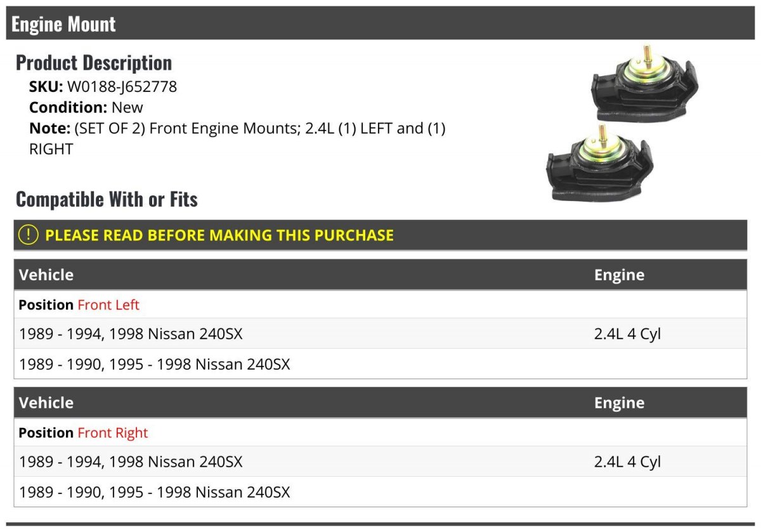The height and width of the screenshot is (532, 761).
Task: Click the Vehicle column header in the Front Left table
Action: coord(46,275)
